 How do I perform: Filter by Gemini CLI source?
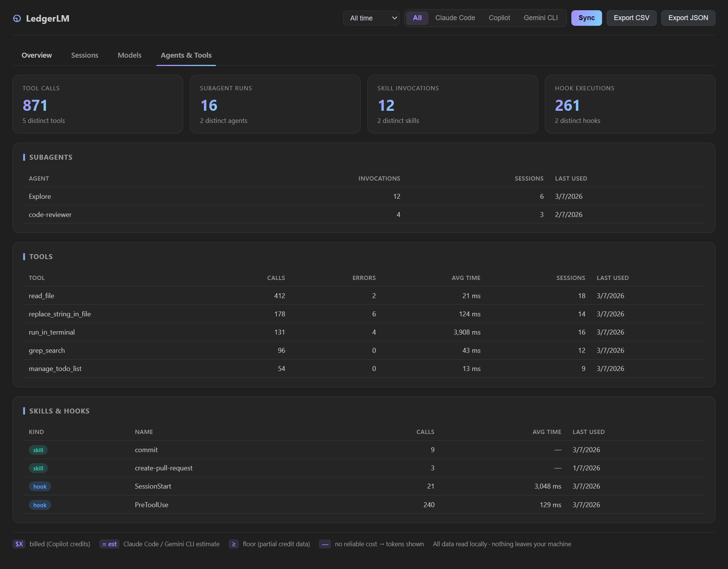tap(541, 18)
